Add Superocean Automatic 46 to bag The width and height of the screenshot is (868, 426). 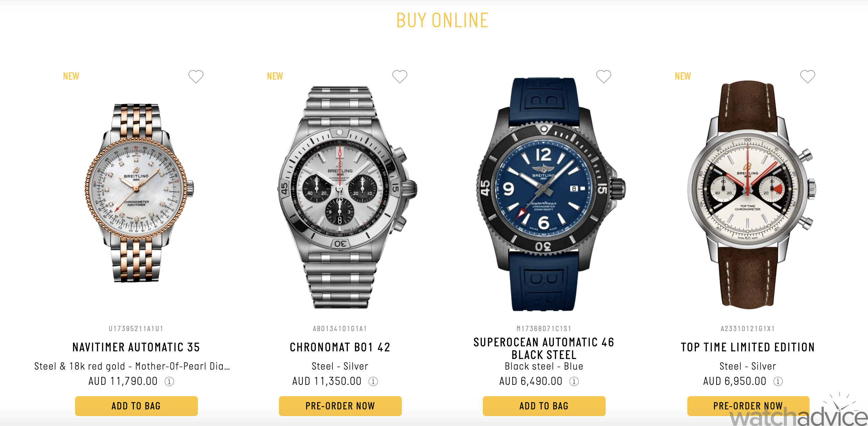544,406
